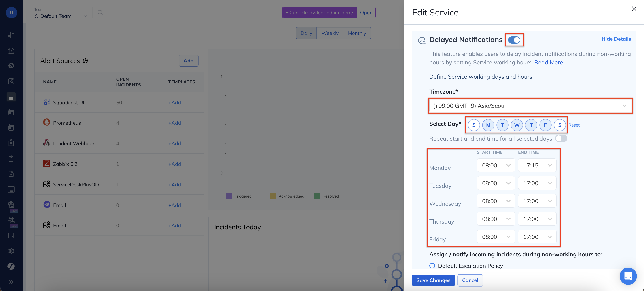644x291 pixels.
Task: Click the Hide Details link
Action: (x=616, y=39)
